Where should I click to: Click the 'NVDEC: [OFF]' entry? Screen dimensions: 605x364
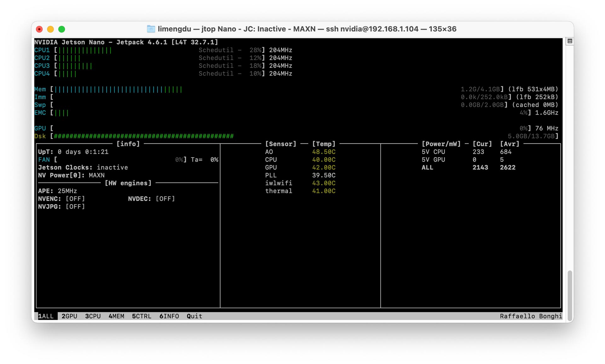(151, 199)
